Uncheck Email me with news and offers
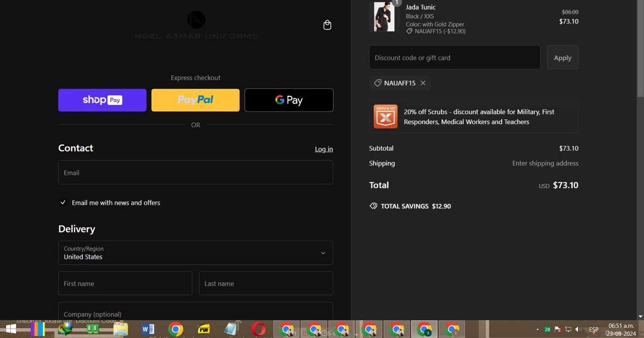The width and height of the screenshot is (644, 338). click(63, 202)
